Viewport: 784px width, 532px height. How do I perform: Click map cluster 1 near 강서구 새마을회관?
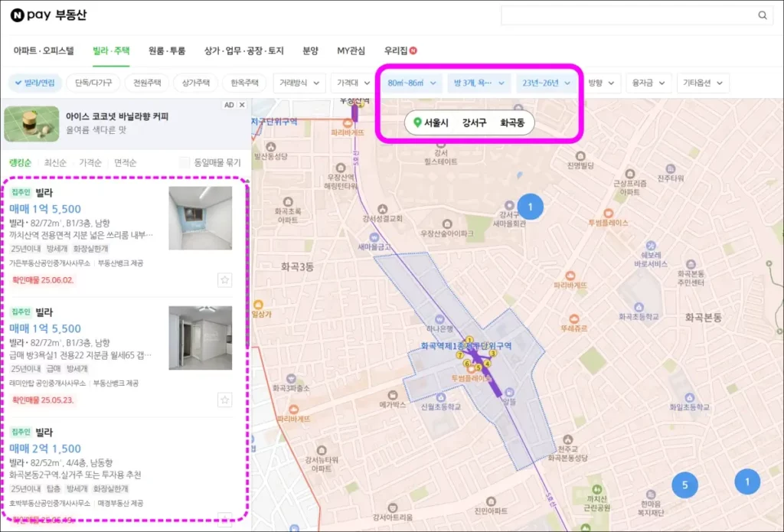(530, 207)
